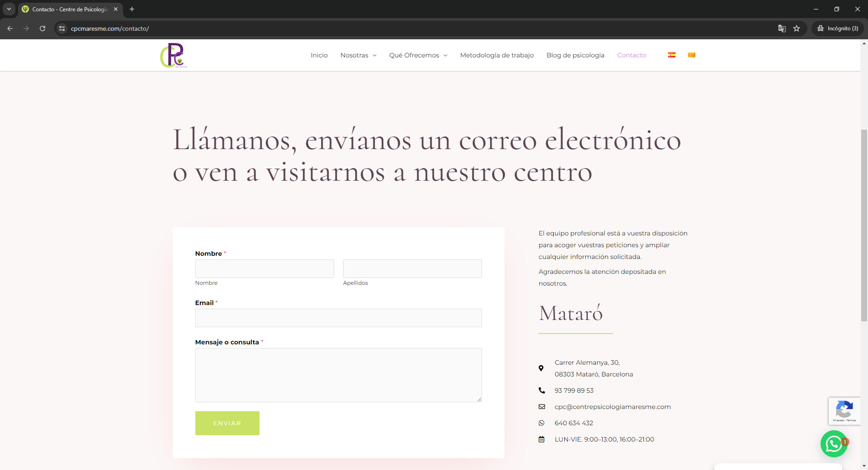Go back to previous page
This screenshot has height=470, width=868.
pyautogui.click(x=10, y=28)
